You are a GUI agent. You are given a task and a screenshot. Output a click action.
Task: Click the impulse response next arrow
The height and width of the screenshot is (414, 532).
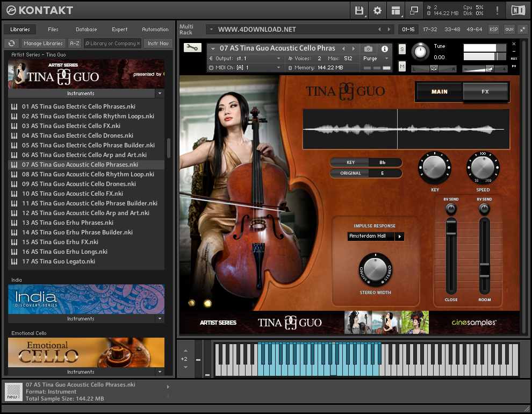(400, 237)
